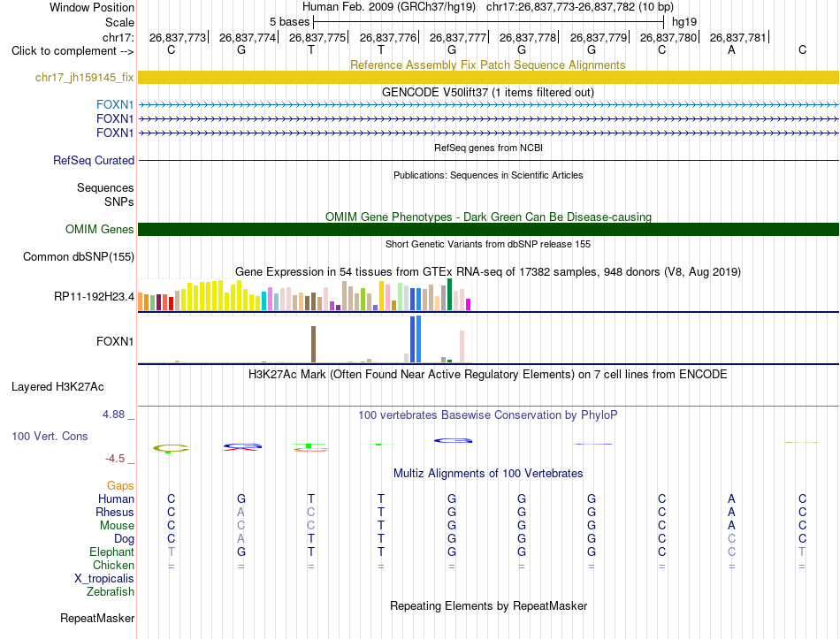Click the SNPs publications track label
This screenshot has height=639, width=840.
(x=119, y=202)
